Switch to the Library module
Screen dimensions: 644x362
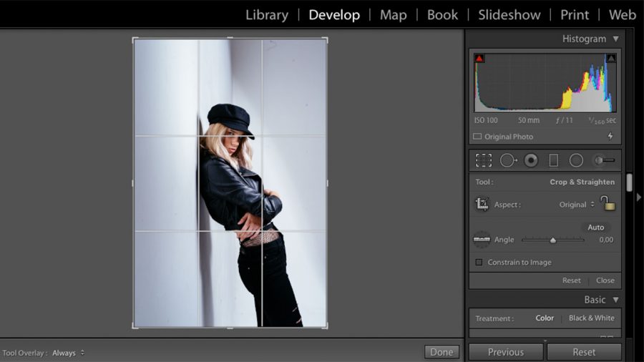[x=267, y=15]
